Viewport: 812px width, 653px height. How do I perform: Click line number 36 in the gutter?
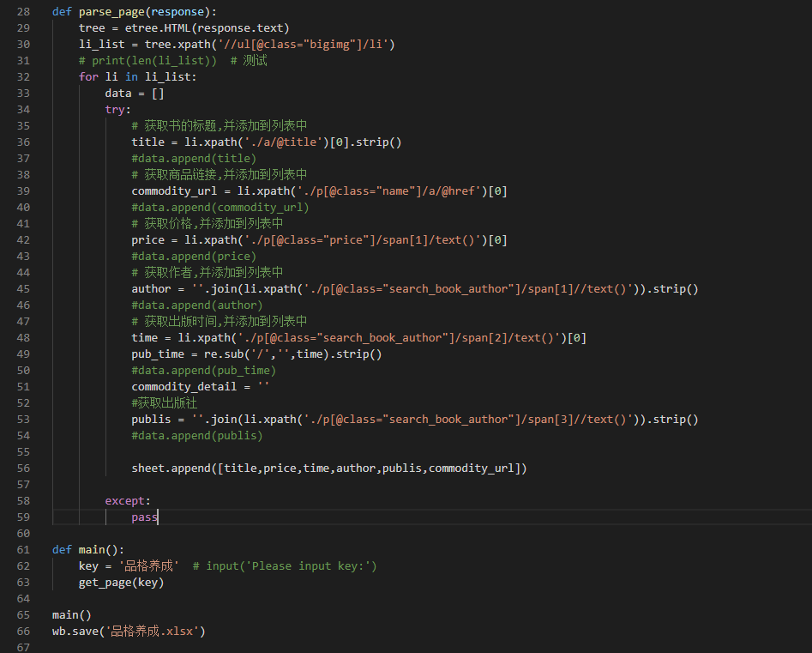(x=23, y=142)
